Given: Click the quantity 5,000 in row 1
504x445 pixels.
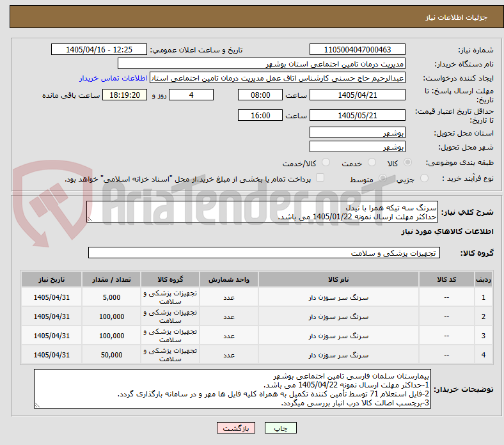Looking at the screenshot, I should pyautogui.click(x=111, y=297).
